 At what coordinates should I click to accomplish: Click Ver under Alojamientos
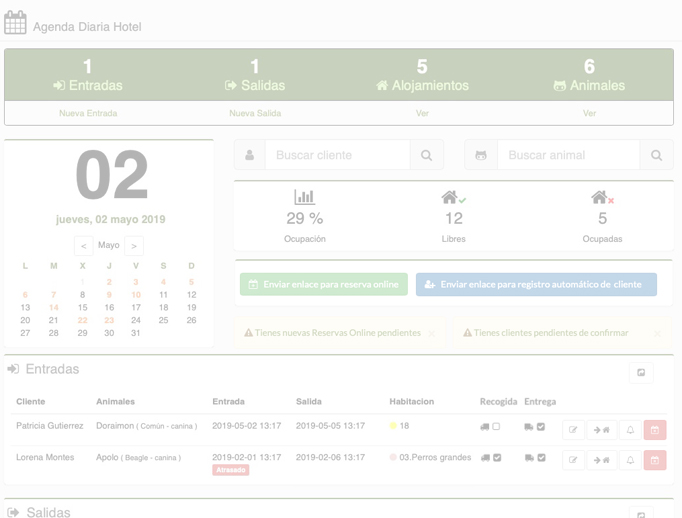(x=422, y=113)
